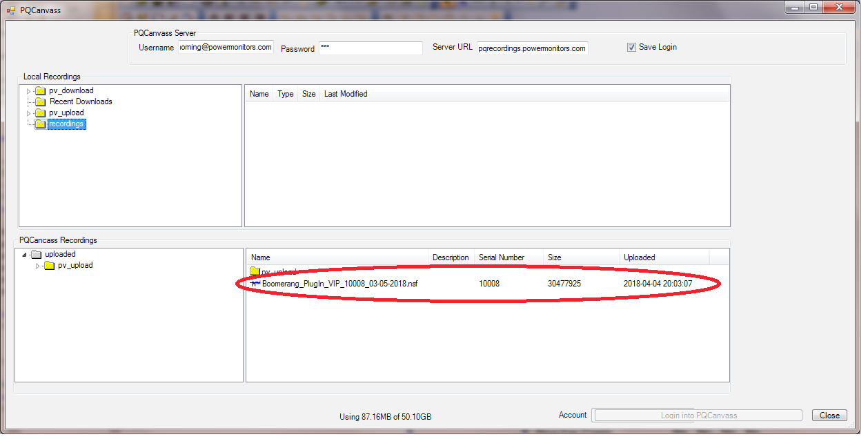Click the PQCanvass app icon in title bar
Image resolution: width=868 pixels, height=439 pixels.
[10, 10]
